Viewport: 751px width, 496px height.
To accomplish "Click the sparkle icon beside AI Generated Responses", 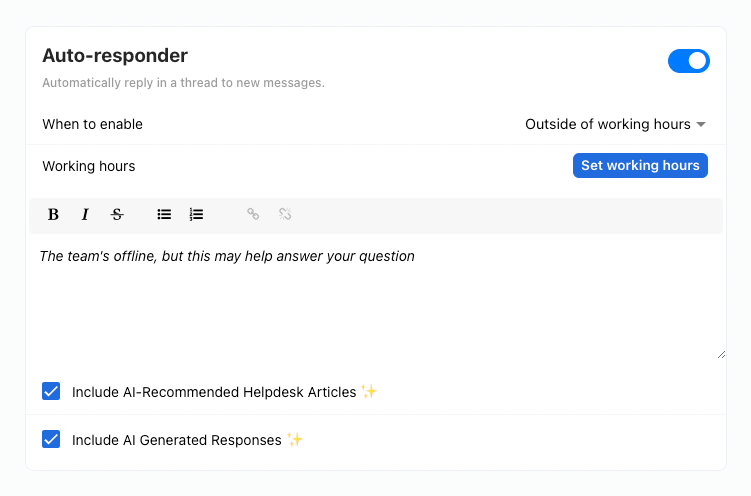I will (294, 440).
